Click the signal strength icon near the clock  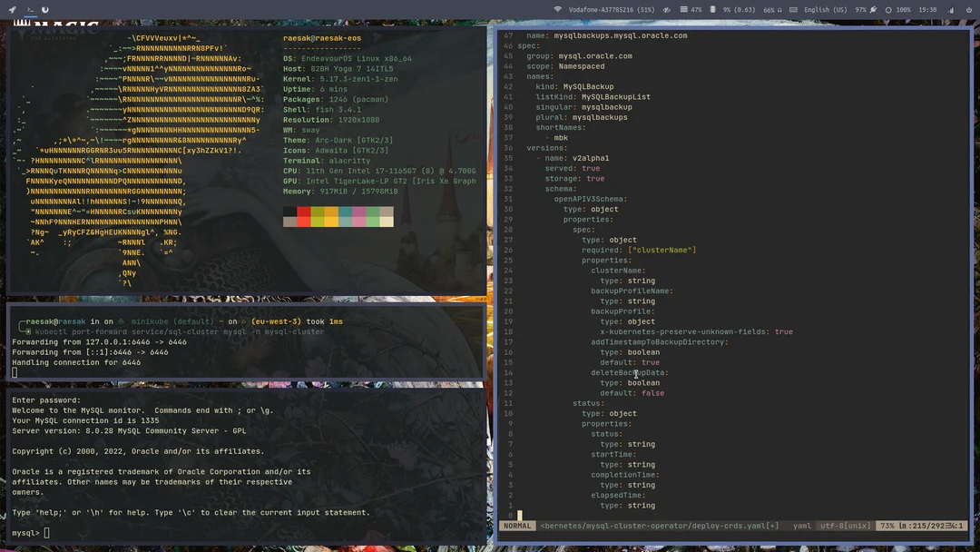951,9
